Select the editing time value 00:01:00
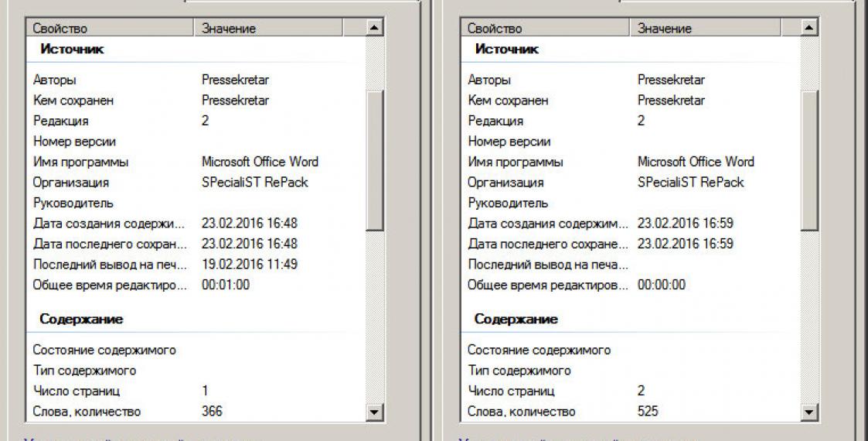Screen dimensions: 868x441 tap(226, 285)
